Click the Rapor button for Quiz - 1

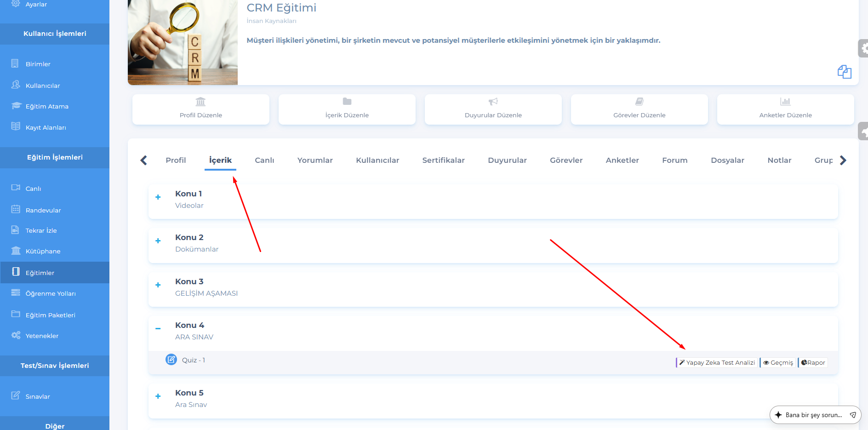[813, 363]
